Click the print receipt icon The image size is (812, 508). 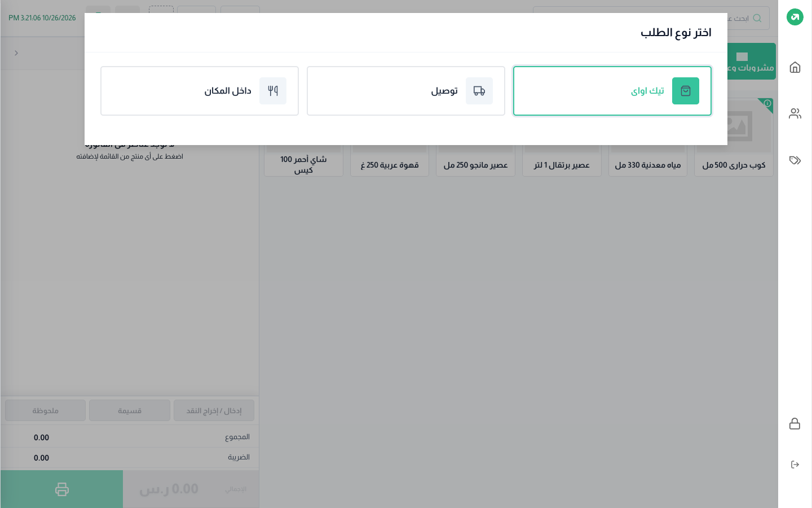coord(62,489)
